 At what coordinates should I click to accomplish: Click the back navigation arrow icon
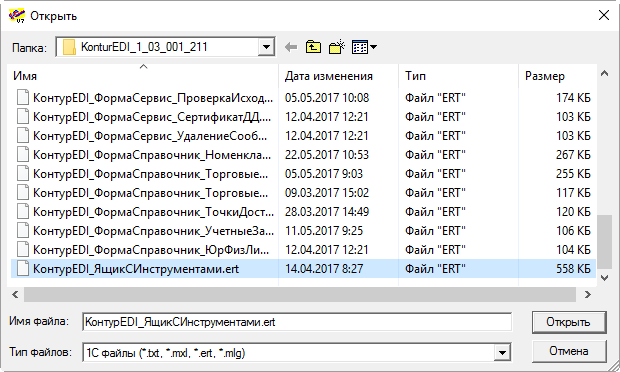(x=291, y=47)
